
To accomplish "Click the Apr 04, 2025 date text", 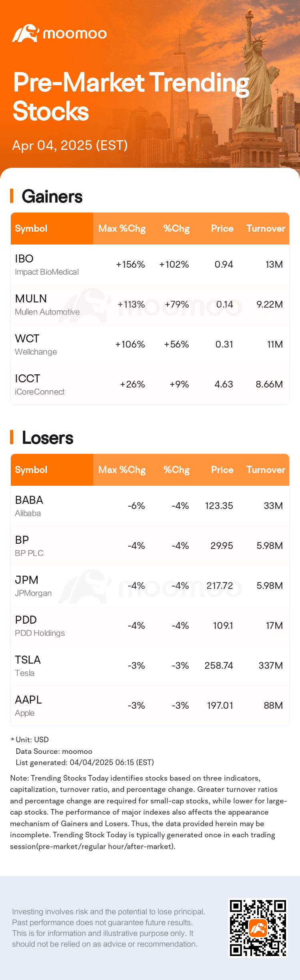I will [x=70, y=145].
